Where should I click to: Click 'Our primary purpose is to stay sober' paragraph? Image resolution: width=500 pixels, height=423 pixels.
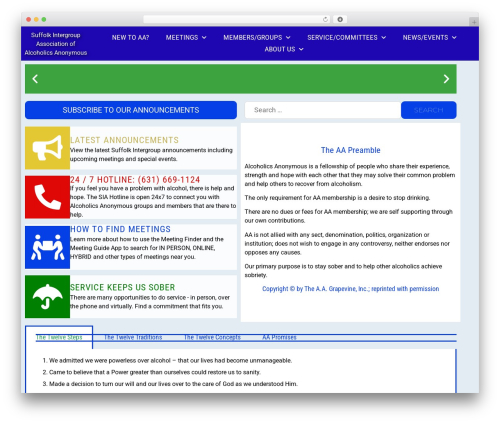click(343, 271)
